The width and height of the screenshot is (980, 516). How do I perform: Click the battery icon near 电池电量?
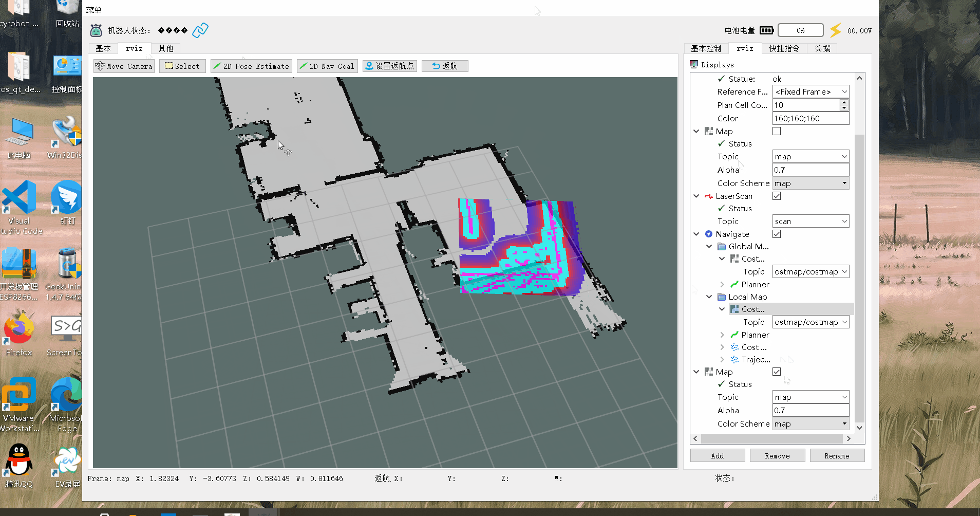(x=766, y=30)
